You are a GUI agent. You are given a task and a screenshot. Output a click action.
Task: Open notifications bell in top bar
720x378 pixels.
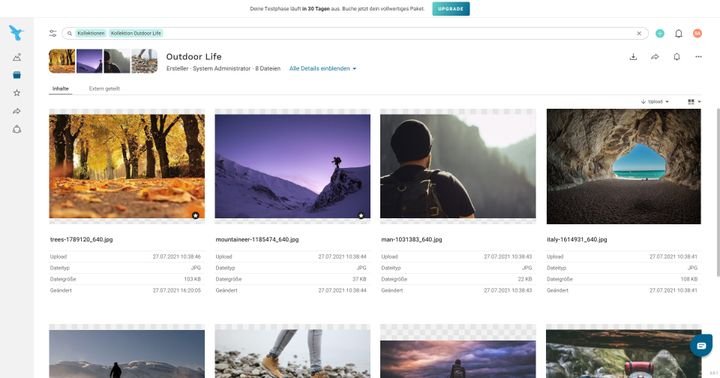(679, 33)
